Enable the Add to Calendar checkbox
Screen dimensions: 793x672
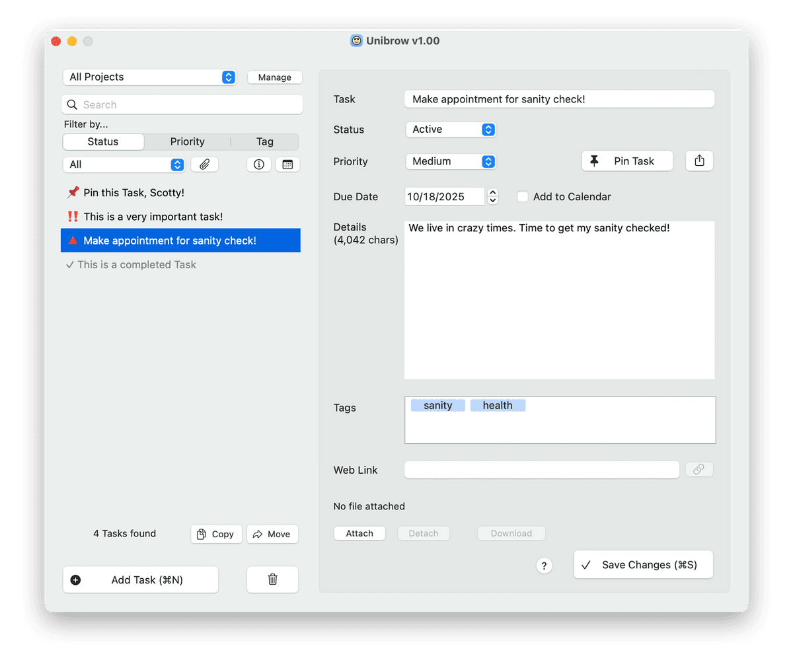(x=523, y=196)
